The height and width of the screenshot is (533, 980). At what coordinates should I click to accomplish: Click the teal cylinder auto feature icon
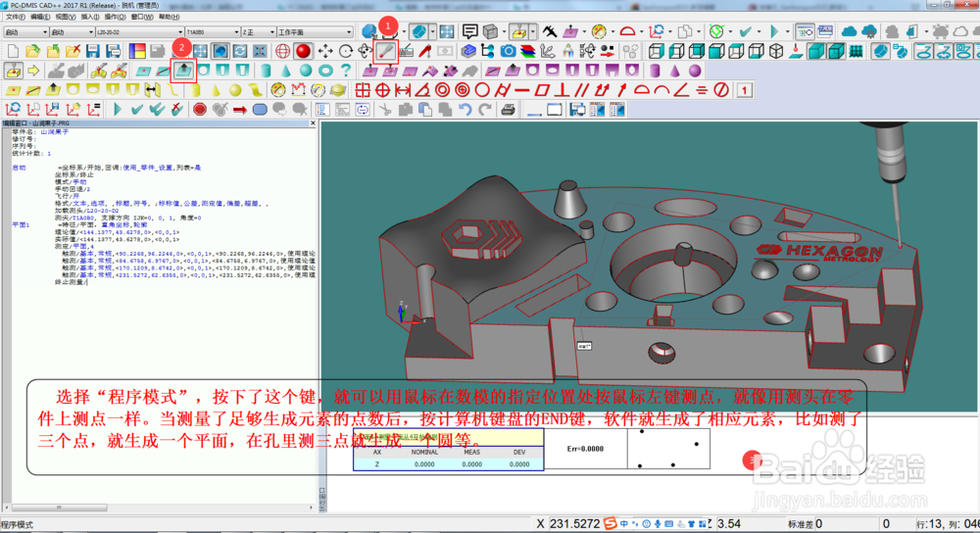click(x=266, y=71)
